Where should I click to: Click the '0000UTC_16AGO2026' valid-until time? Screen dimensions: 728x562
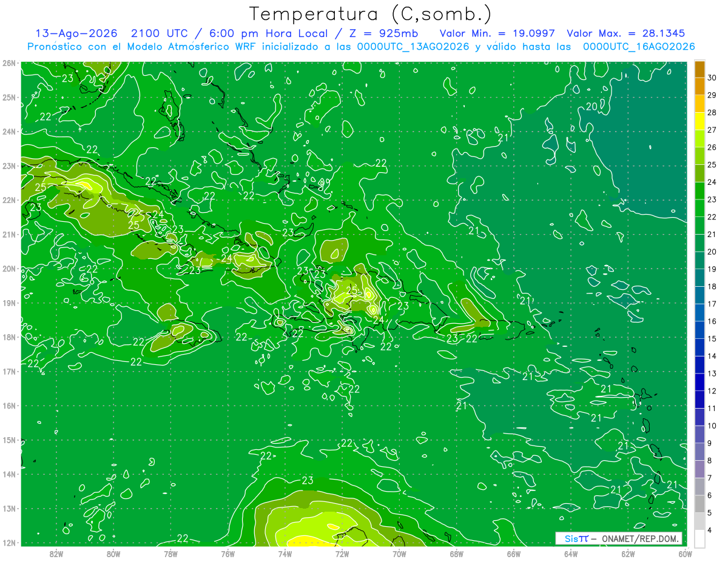tap(639, 47)
